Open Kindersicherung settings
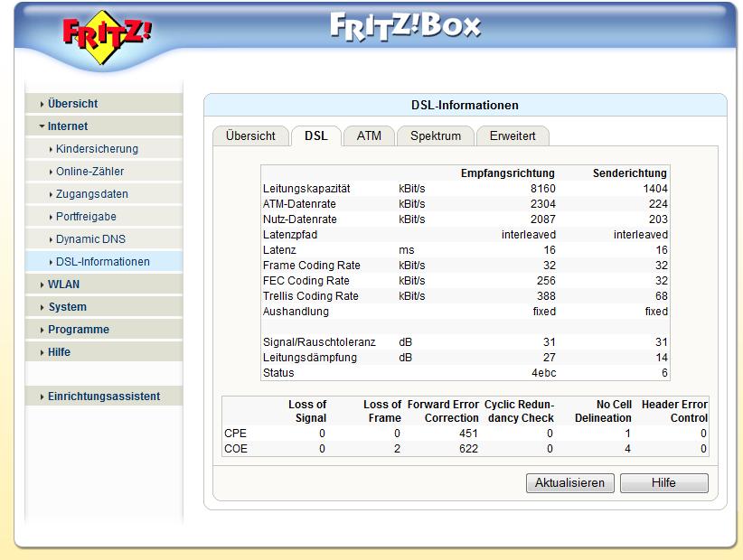The width and height of the screenshot is (743, 560). point(104,149)
